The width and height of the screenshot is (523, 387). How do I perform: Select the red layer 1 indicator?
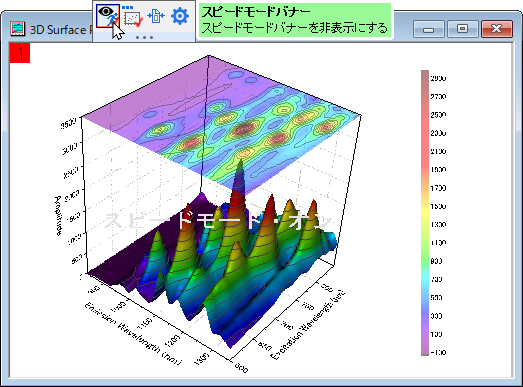coord(20,53)
